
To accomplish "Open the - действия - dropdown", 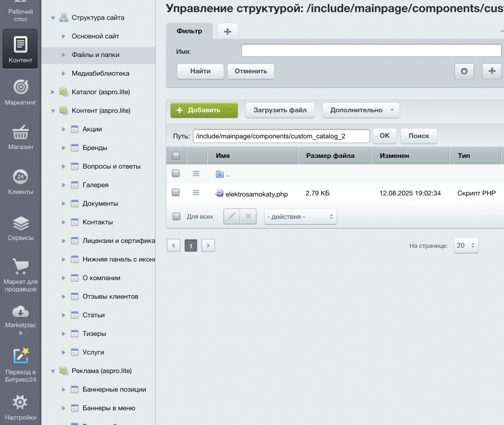I will [300, 216].
